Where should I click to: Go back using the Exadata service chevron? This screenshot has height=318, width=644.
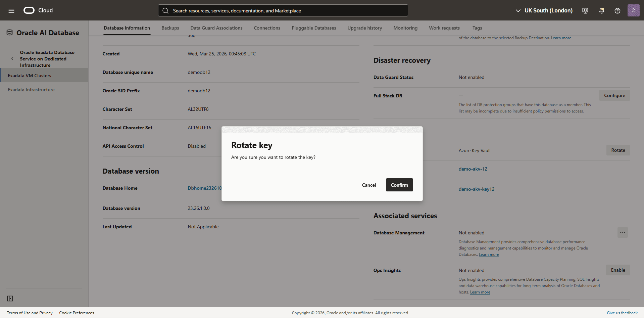point(12,58)
